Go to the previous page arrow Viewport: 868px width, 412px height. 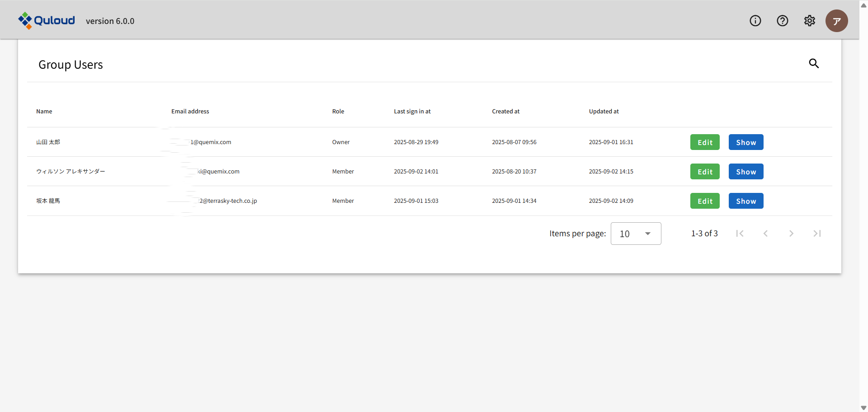[x=765, y=234]
